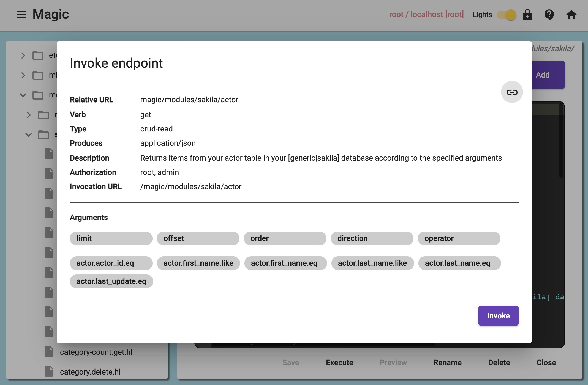
Task: Click the padlock security icon
Action: (x=527, y=15)
